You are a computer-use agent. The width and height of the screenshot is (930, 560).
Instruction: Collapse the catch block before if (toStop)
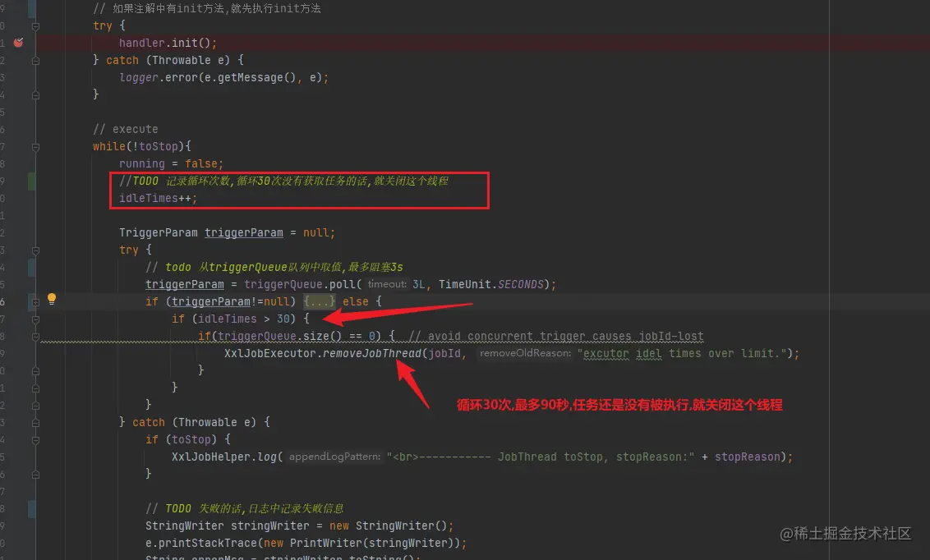pyautogui.click(x=35, y=423)
